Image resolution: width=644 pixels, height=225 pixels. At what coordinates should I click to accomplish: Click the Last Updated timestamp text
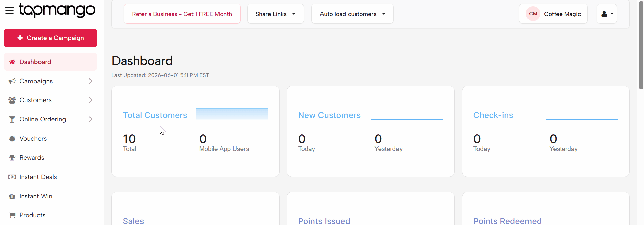[x=160, y=75]
